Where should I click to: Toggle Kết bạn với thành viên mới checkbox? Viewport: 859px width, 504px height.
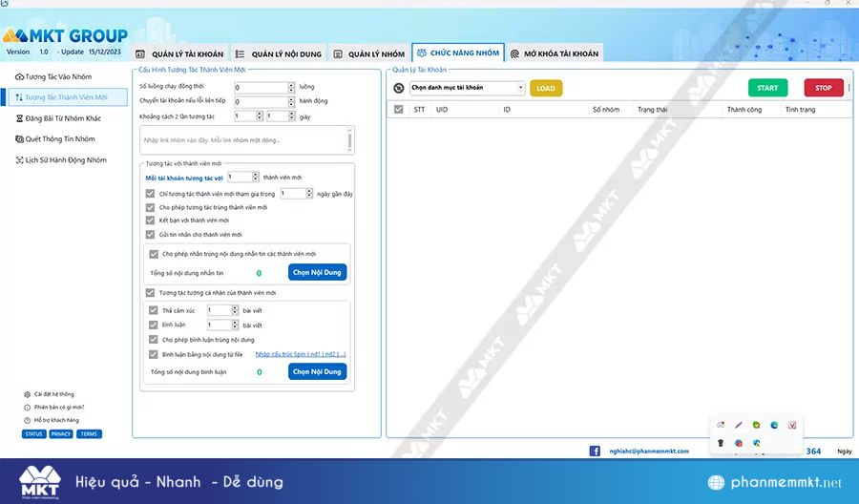150,220
